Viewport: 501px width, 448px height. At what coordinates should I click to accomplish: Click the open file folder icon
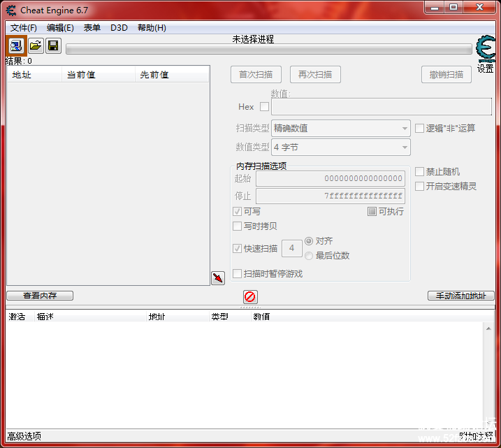tap(36, 45)
